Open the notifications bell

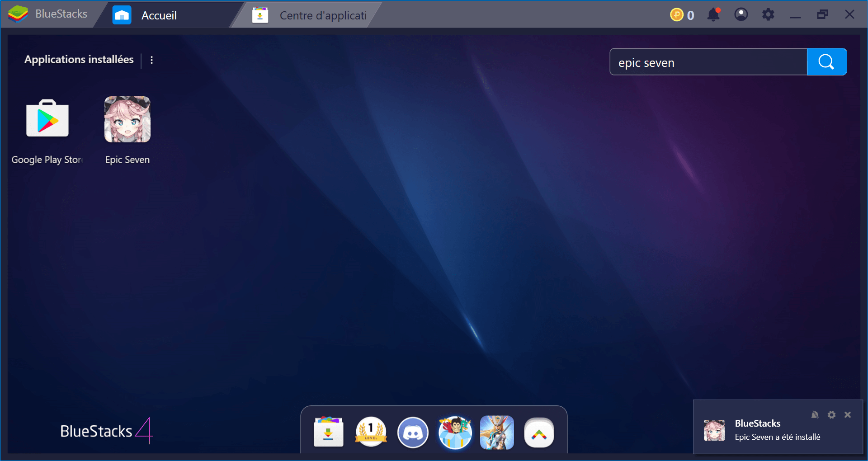714,14
